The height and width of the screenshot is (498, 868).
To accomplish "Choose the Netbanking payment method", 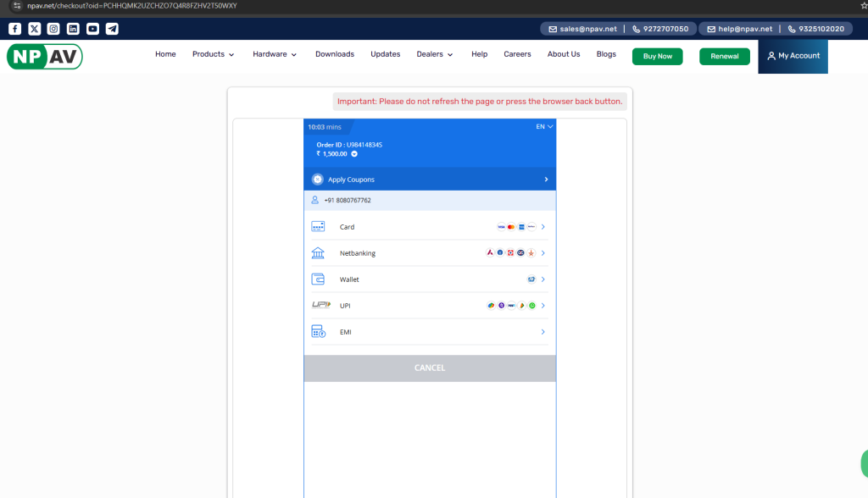I will pyautogui.click(x=430, y=253).
